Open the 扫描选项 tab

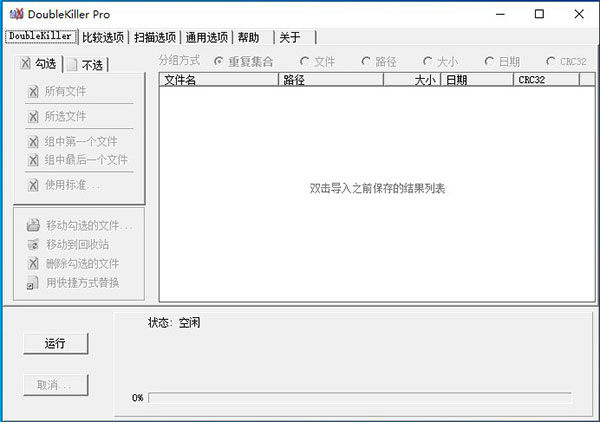[156, 38]
